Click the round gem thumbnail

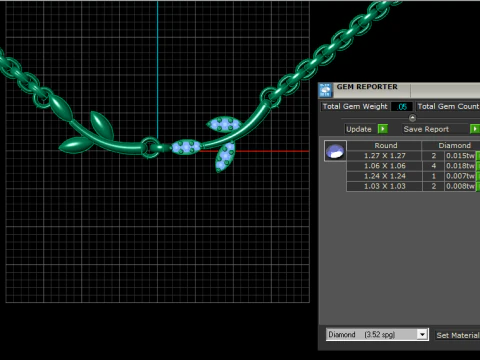[x=335, y=151]
